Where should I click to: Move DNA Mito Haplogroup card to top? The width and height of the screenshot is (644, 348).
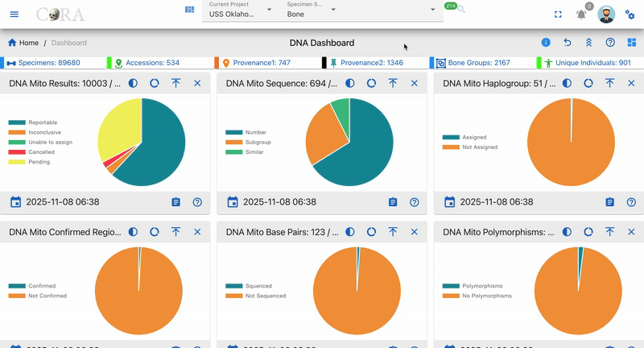click(x=609, y=84)
